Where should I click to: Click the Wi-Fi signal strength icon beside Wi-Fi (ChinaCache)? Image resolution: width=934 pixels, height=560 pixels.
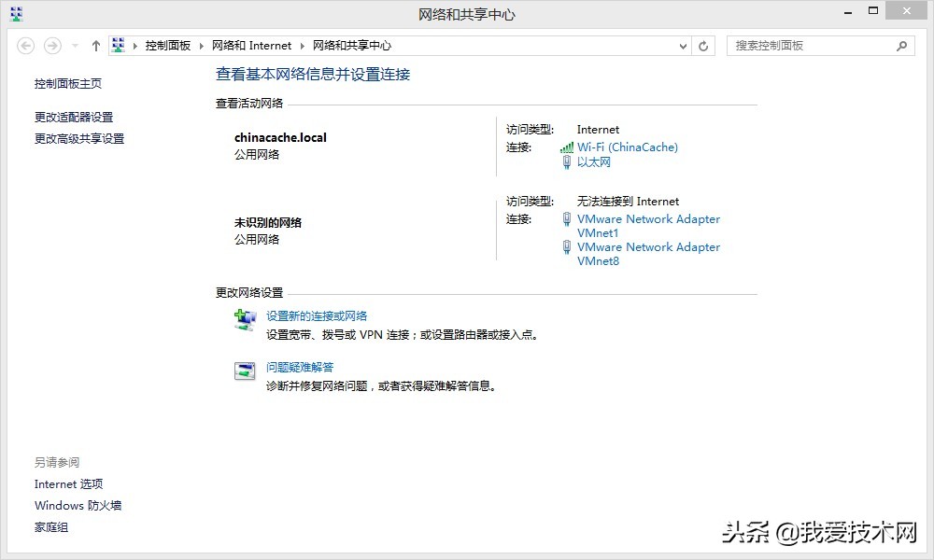pyautogui.click(x=567, y=147)
